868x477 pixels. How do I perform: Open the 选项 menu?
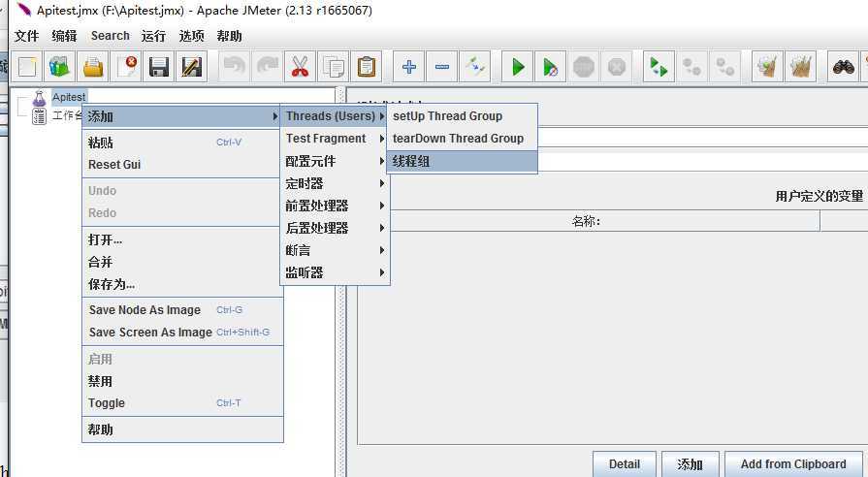click(191, 36)
